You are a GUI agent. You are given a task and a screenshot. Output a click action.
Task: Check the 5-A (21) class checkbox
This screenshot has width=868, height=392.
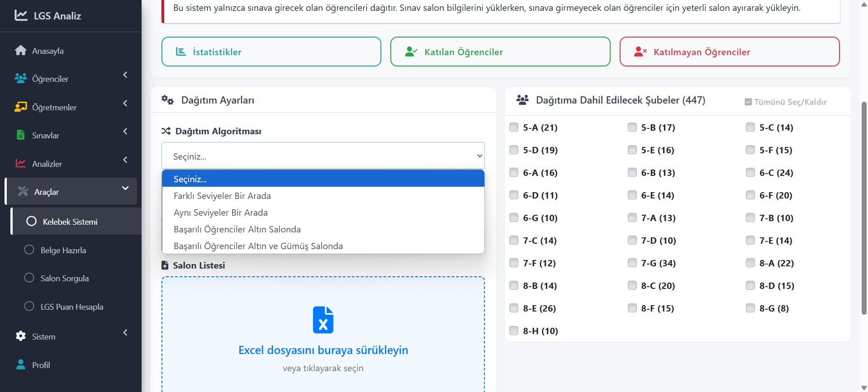[x=514, y=127]
